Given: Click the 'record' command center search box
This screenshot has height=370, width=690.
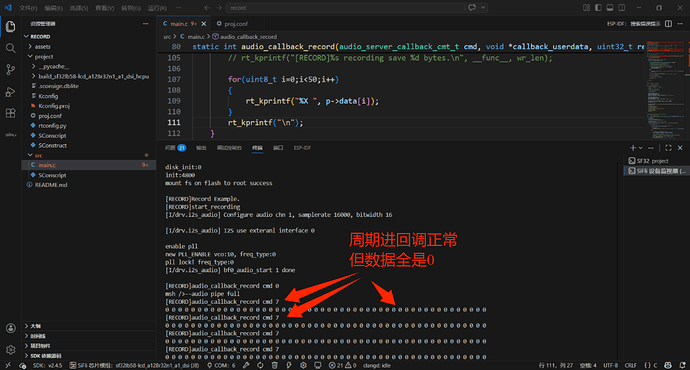Looking at the screenshot, I should (345, 7).
